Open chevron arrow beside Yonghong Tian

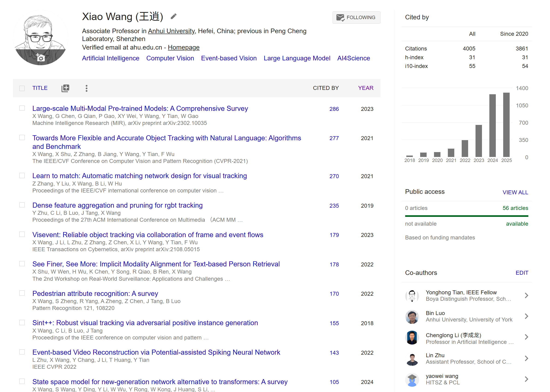coord(526,295)
